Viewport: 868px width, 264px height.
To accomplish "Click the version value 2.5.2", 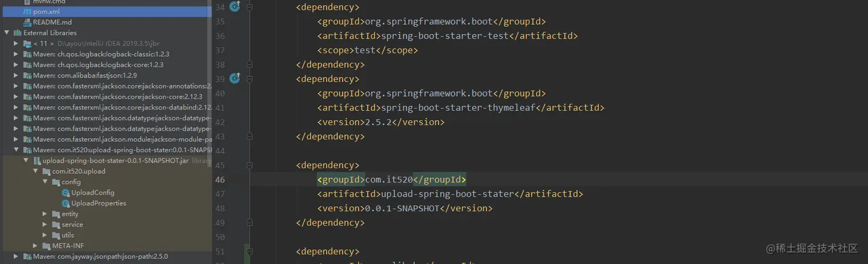I will click(x=378, y=122).
